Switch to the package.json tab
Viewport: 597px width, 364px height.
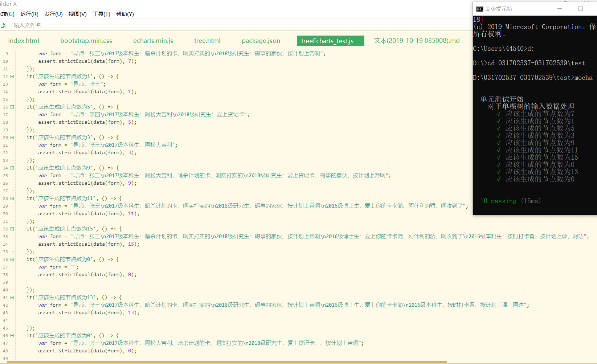[x=261, y=41]
